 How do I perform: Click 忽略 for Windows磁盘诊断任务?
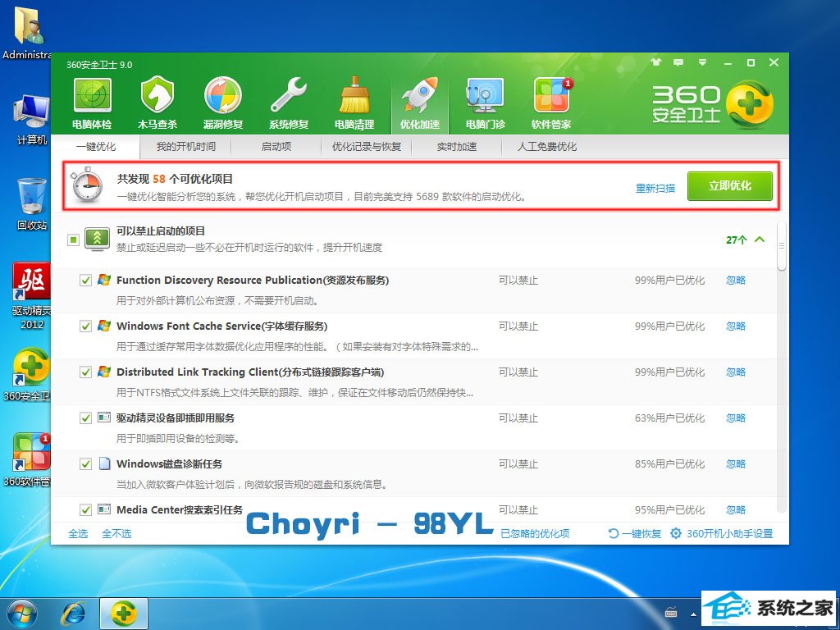point(736,464)
